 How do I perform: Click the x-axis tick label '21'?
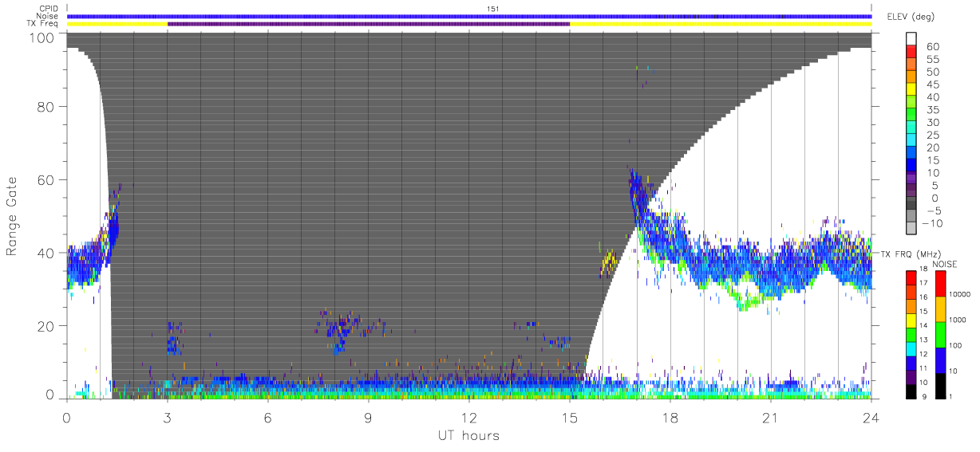coord(771,418)
